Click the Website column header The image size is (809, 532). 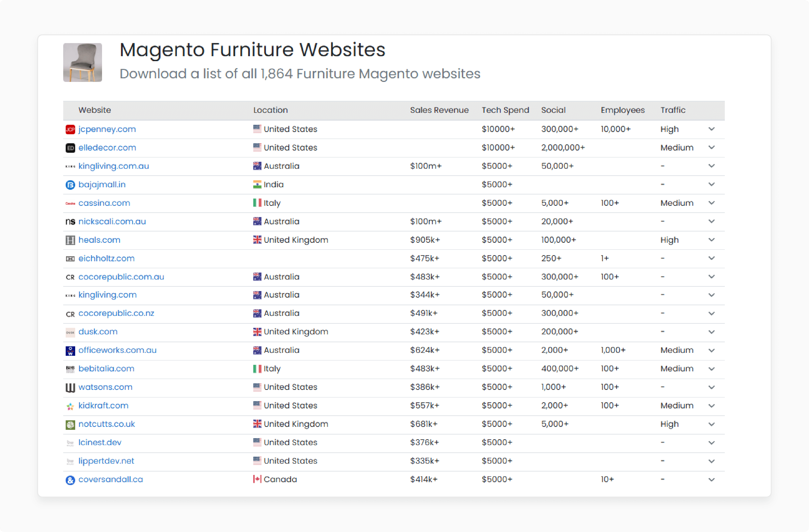point(95,110)
